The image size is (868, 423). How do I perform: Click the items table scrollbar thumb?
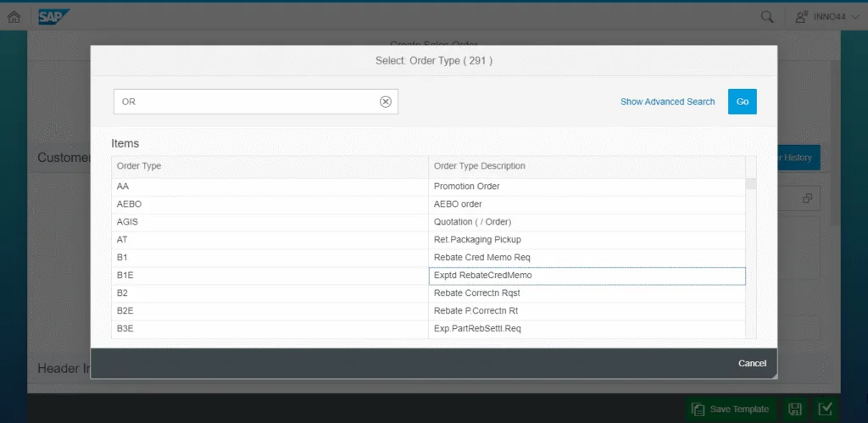pos(751,184)
